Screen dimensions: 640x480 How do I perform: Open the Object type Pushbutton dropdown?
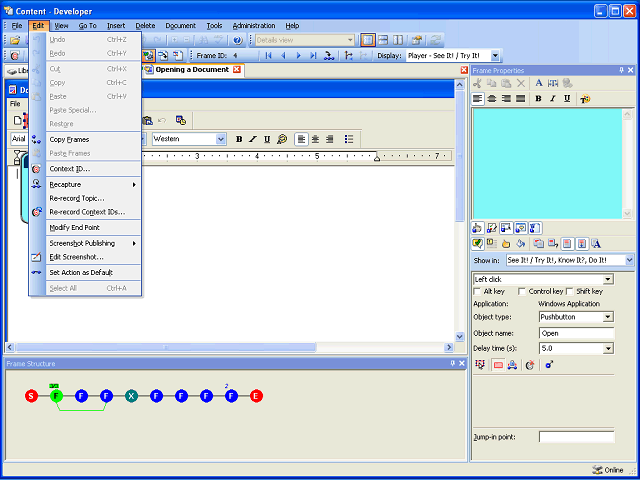tap(608, 317)
